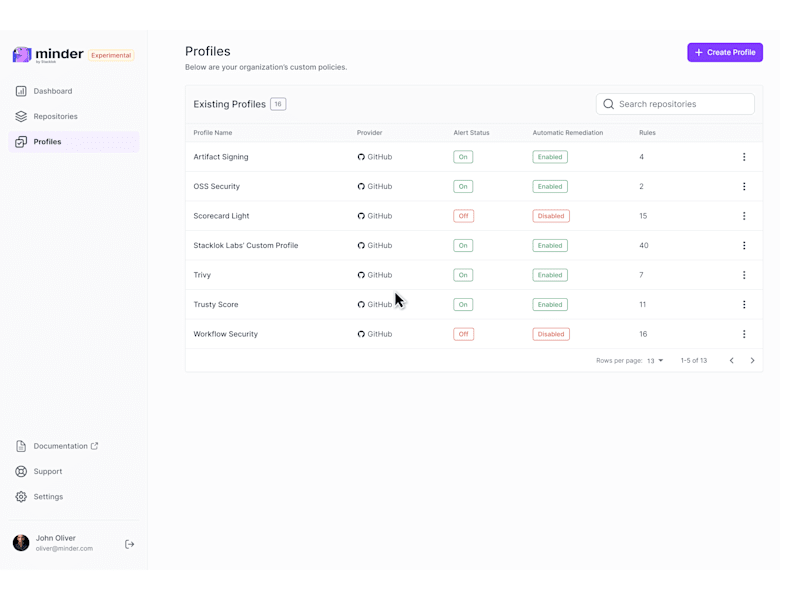Click the Documentation page icon
The image size is (800, 600).
21,446
